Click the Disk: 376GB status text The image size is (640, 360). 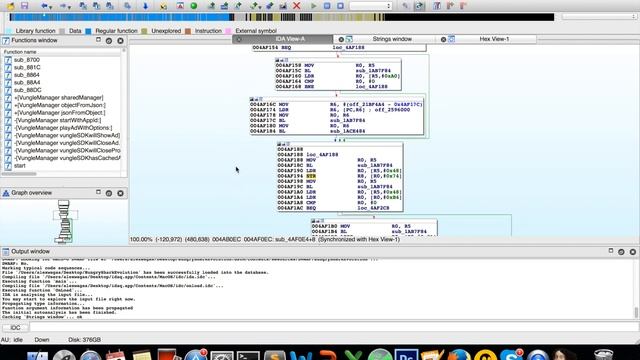[84, 340]
